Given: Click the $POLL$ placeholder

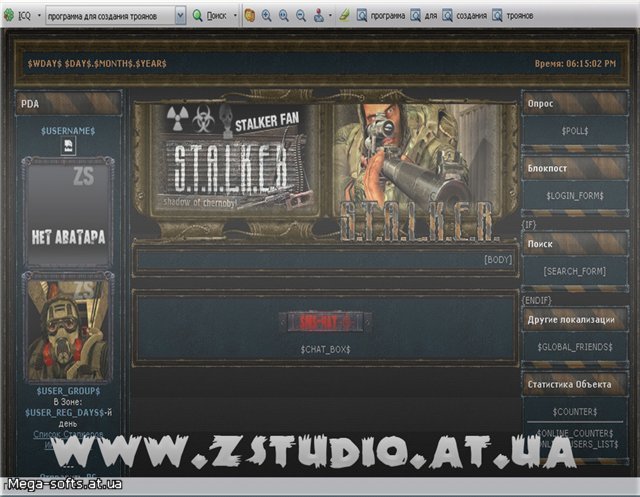Looking at the screenshot, I should click(575, 131).
